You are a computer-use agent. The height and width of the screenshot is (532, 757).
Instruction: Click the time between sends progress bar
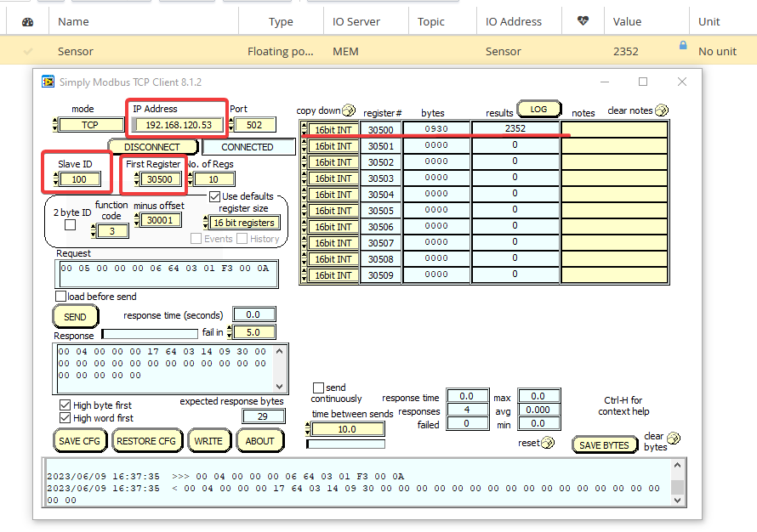(x=345, y=444)
